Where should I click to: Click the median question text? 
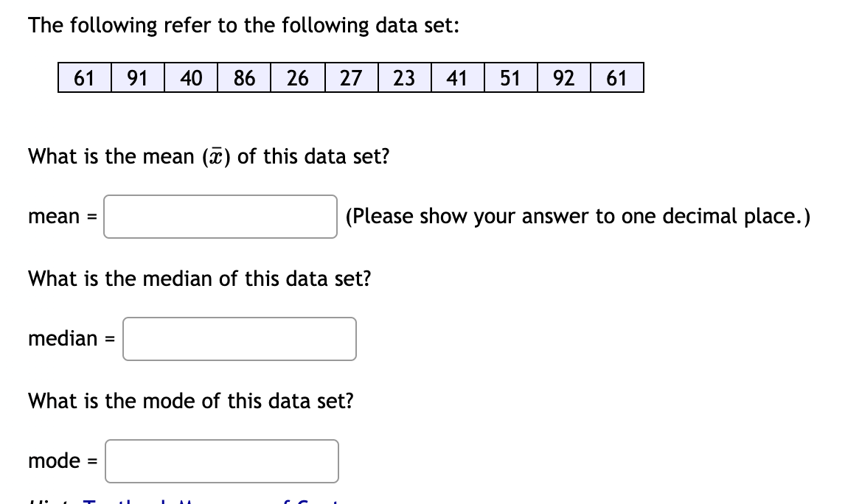[199, 279]
